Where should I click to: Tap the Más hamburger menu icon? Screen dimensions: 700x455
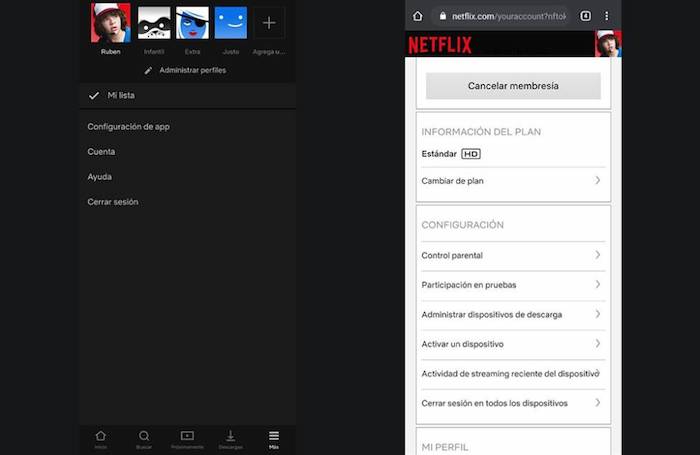click(274, 437)
